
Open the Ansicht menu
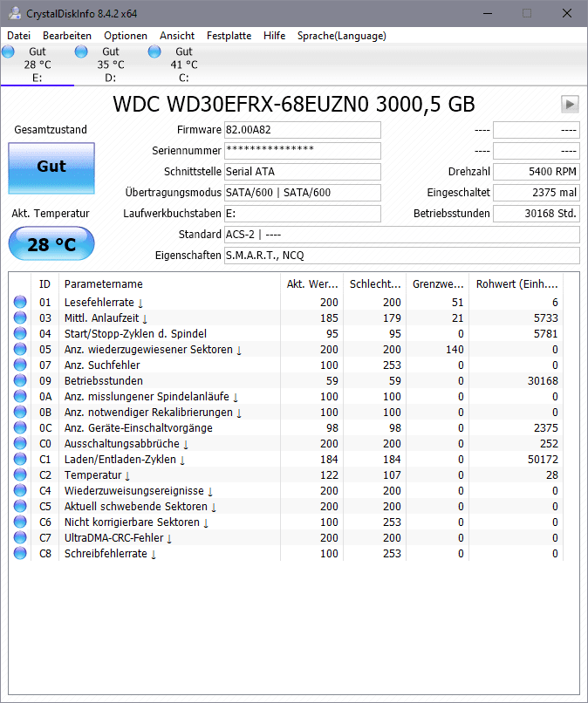pyautogui.click(x=177, y=36)
